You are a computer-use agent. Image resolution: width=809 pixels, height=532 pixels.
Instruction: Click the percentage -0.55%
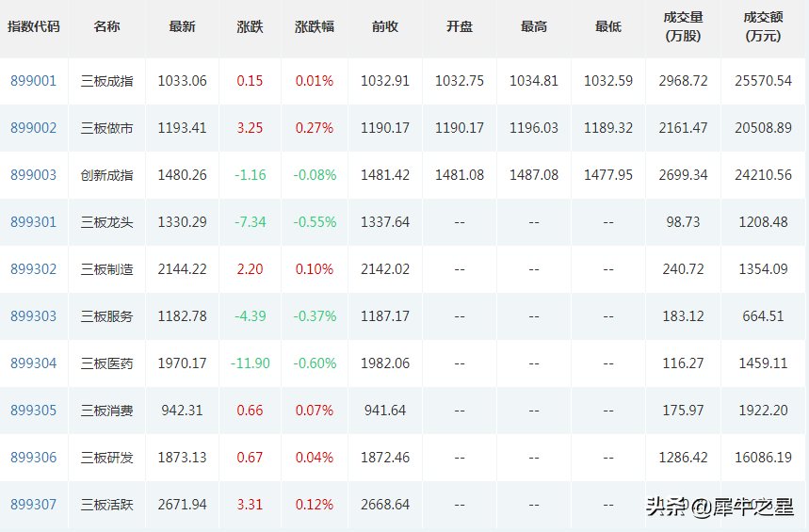coord(315,222)
